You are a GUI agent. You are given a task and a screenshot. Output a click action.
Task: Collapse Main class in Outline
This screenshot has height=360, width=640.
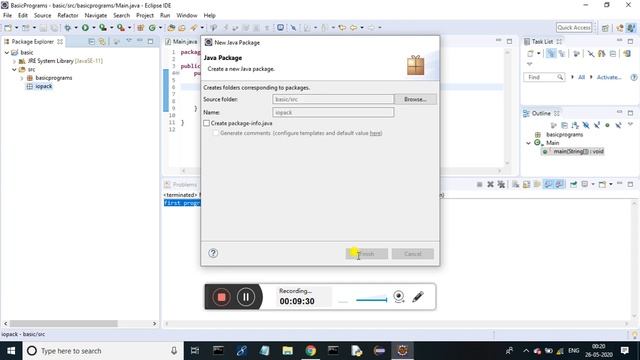click(x=529, y=143)
